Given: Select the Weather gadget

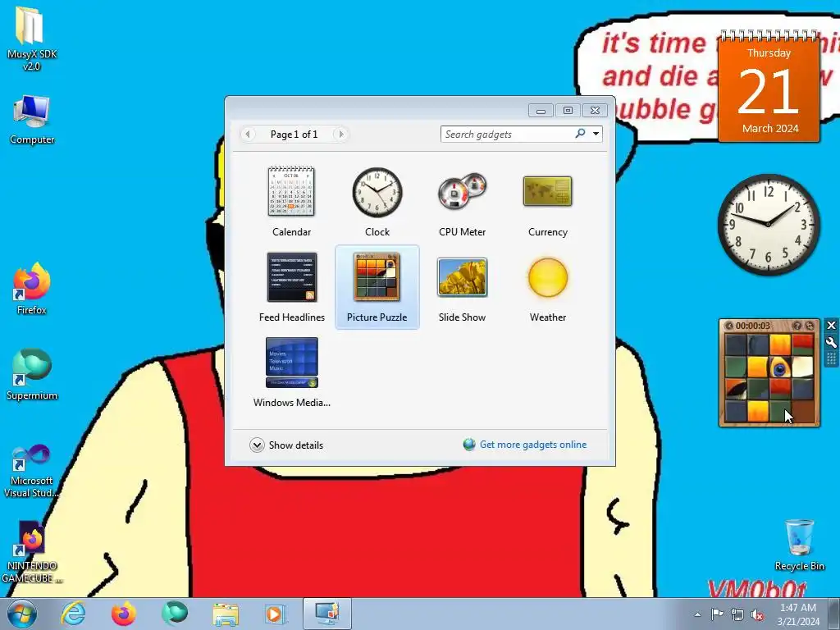Looking at the screenshot, I should [547, 287].
